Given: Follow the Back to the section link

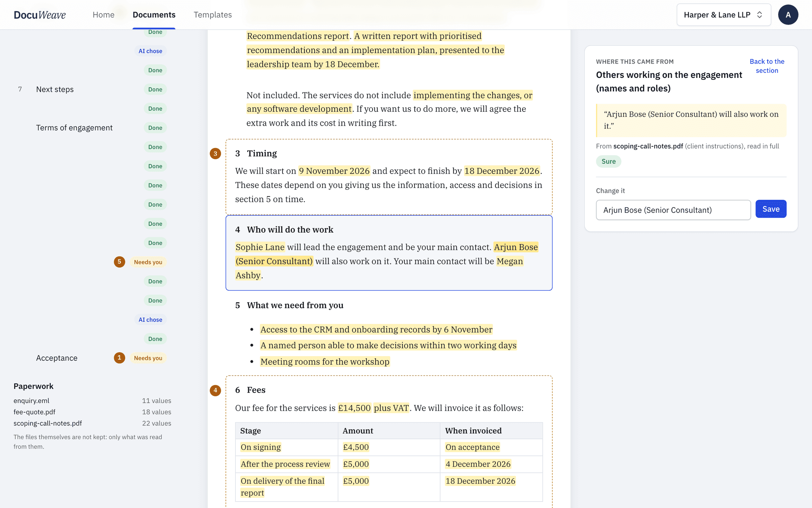Looking at the screenshot, I should (x=767, y=66).
